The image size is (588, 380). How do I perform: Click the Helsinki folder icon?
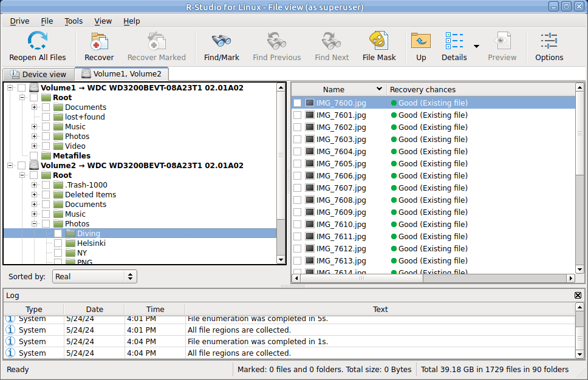[70, 243]
